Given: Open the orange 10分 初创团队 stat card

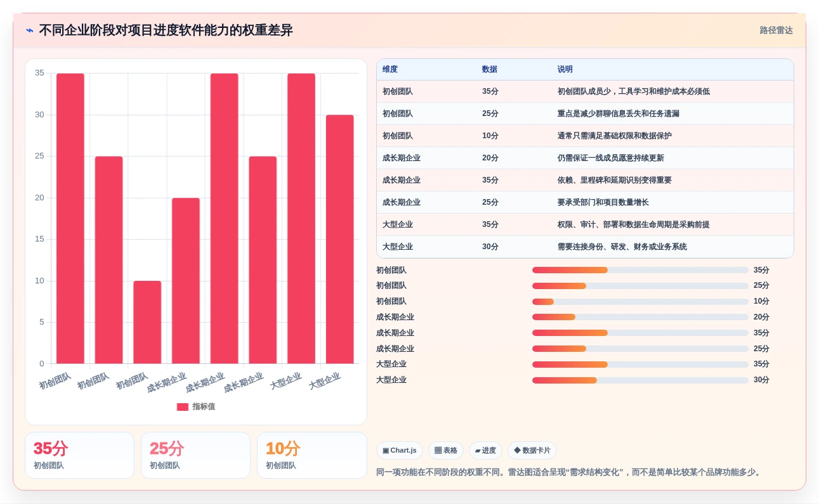Looking at the screenshot, I should coord(311,455).
